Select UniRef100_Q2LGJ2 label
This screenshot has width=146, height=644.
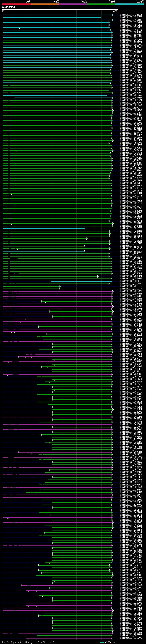[x=131, y=251]
